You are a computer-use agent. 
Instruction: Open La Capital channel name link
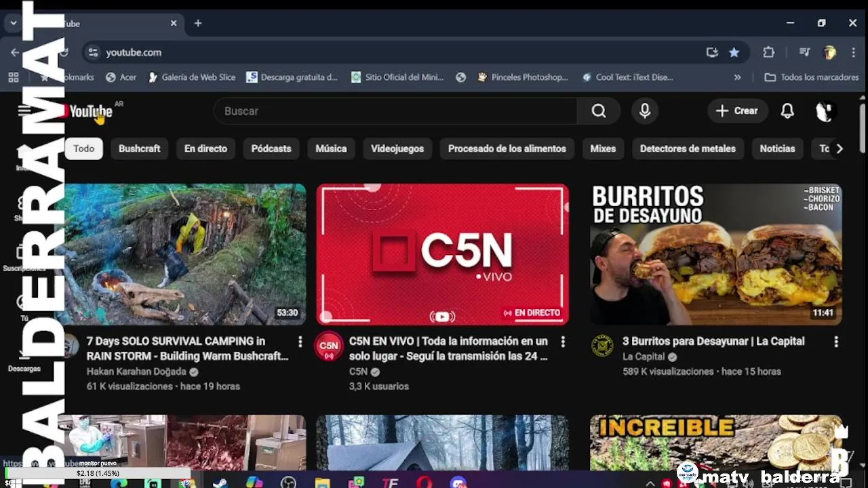click(644, 357)
